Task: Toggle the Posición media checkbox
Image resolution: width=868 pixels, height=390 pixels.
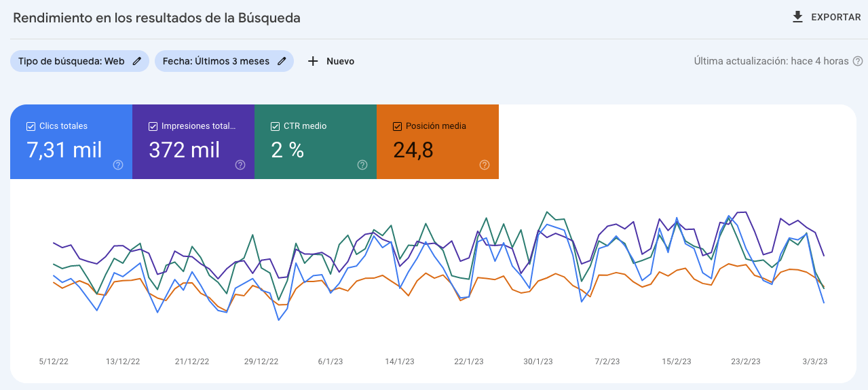Action: pos(397,126)
